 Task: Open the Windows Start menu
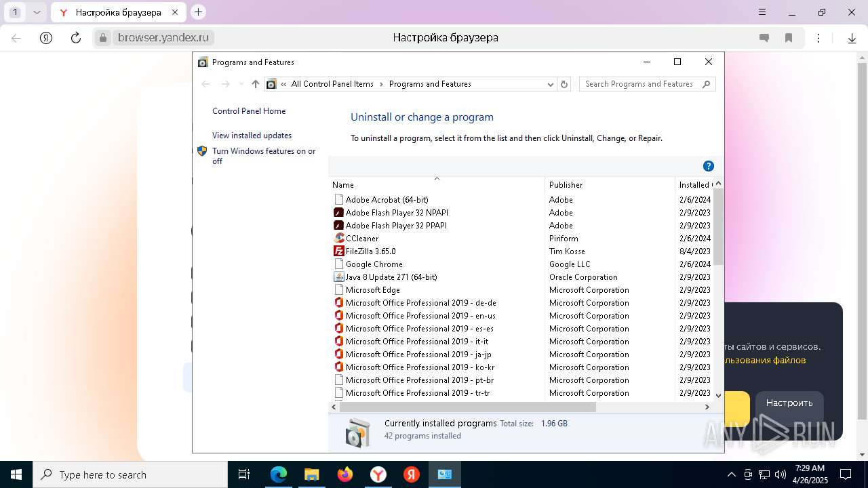(16, 474)
